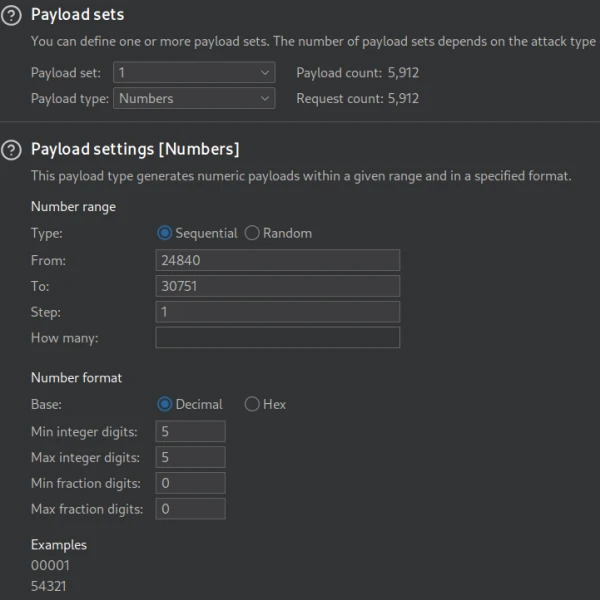Click into the Step input field
This screenshot has width=600, height=600.
pyautogui.click(x=277, y=312)
